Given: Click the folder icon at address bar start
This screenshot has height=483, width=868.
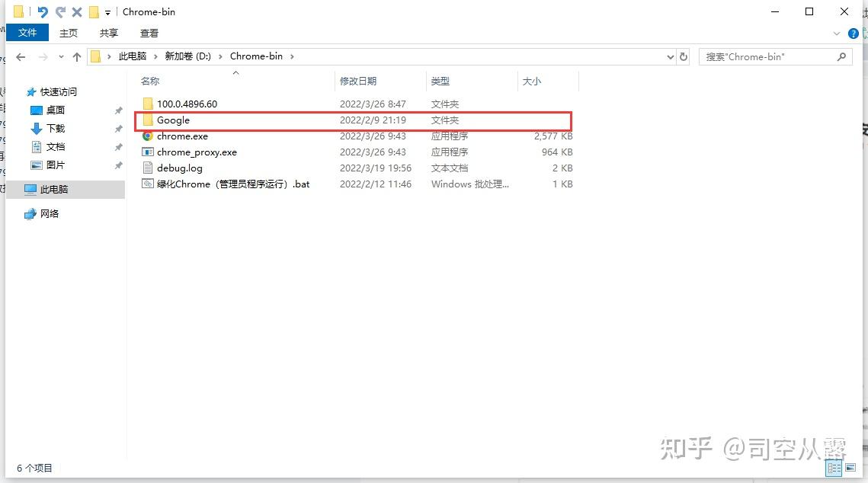Looking at the screenshot, I should click(96, 56).
